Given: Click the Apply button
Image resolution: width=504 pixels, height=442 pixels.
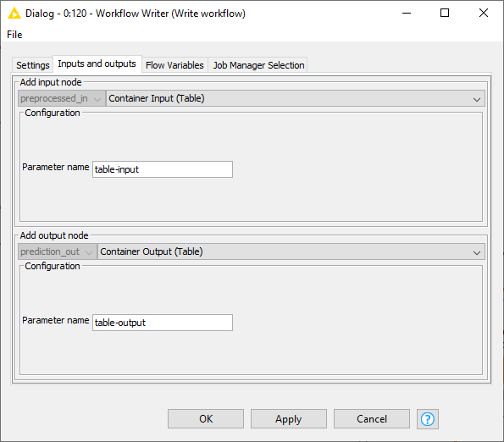Looking at the screenshot, I should click(x=289, y=419).
